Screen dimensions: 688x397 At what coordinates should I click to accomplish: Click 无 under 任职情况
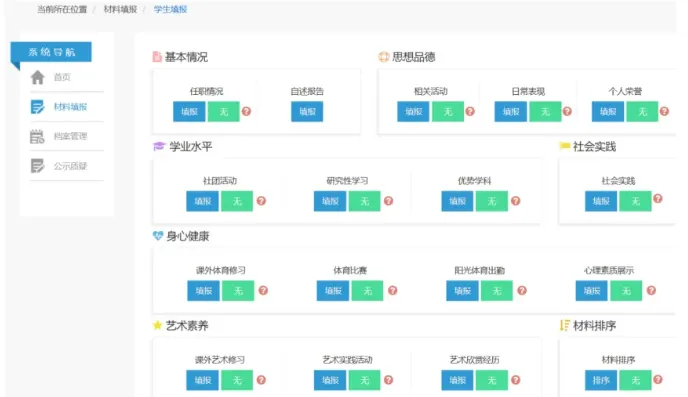coord(224,111)
